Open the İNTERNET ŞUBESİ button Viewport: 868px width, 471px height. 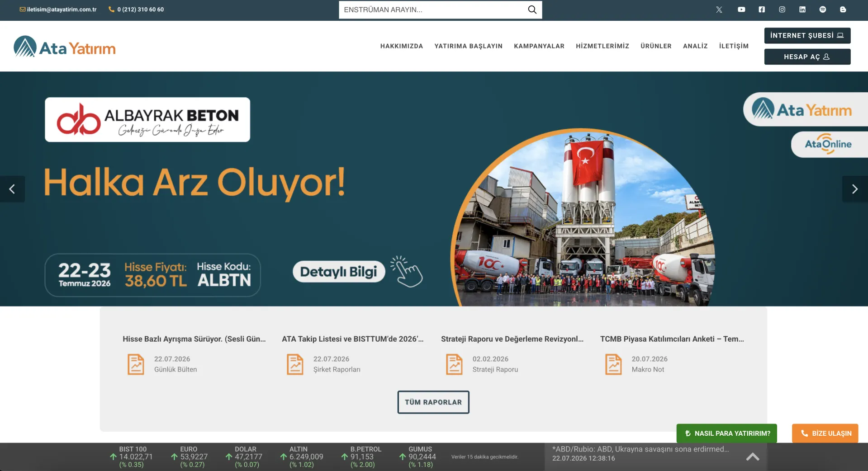coord(807,36)
